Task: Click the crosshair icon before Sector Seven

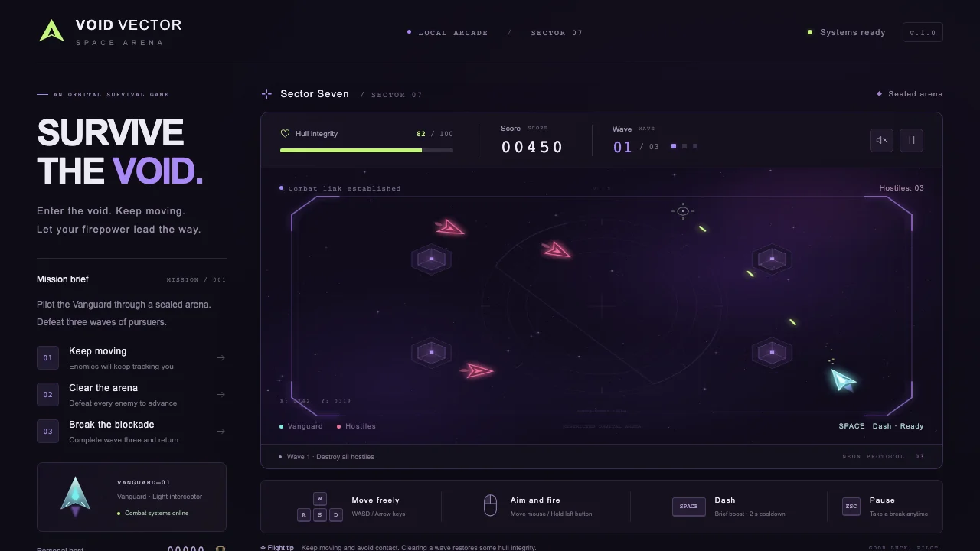Action: click(266, 94)
